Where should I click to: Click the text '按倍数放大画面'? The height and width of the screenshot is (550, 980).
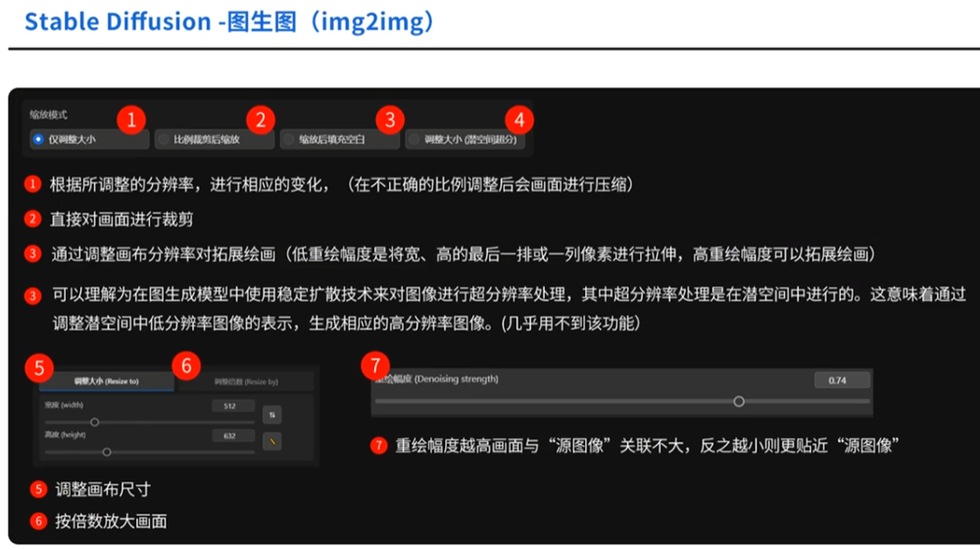(112, 522)
